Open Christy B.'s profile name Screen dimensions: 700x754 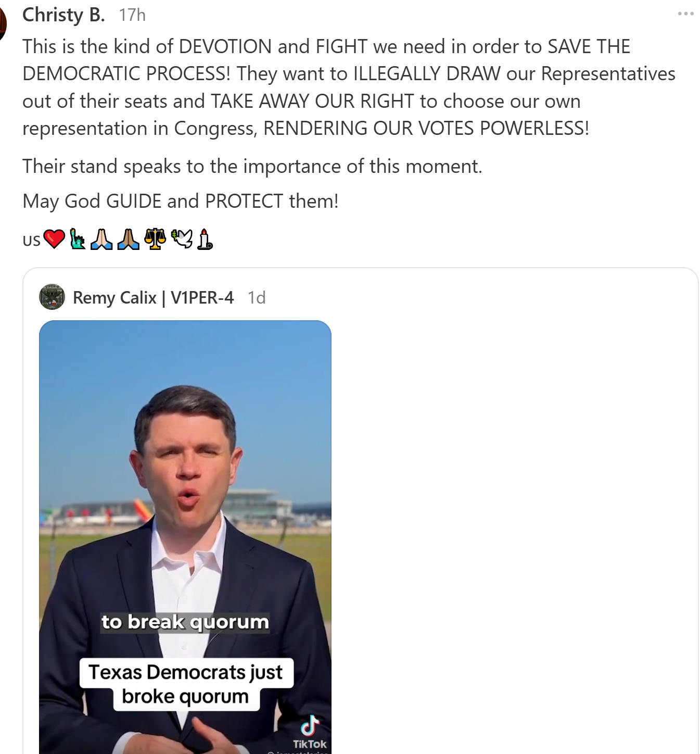[63, 15]
